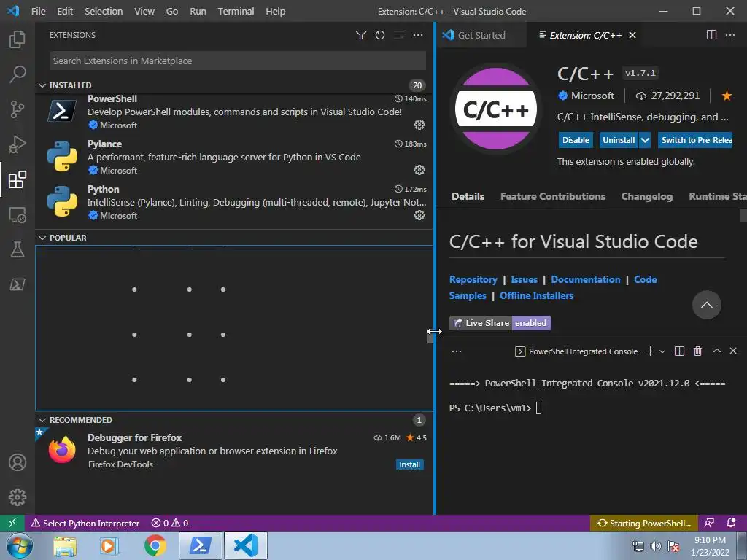
Task: Open the Accounts menu icon
Action: tap(18, 462)
